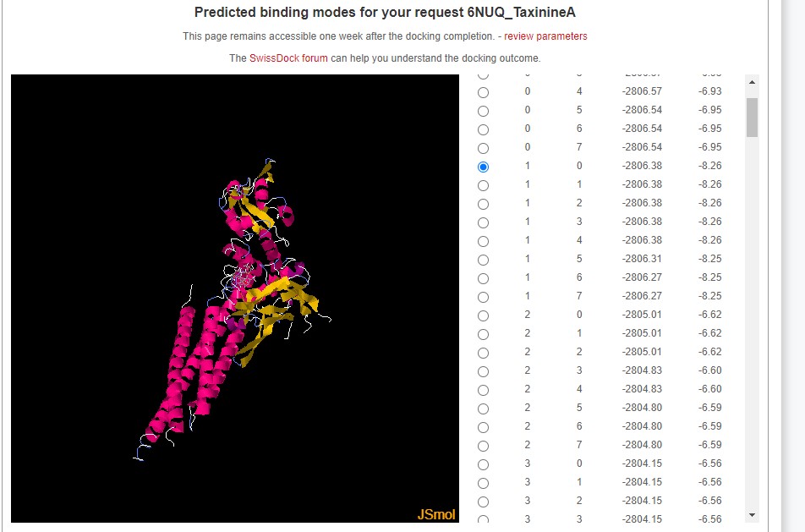Open the SwissDock forum link
The image size is (805, 532).
pyautogui.click(x=288, y=58)
